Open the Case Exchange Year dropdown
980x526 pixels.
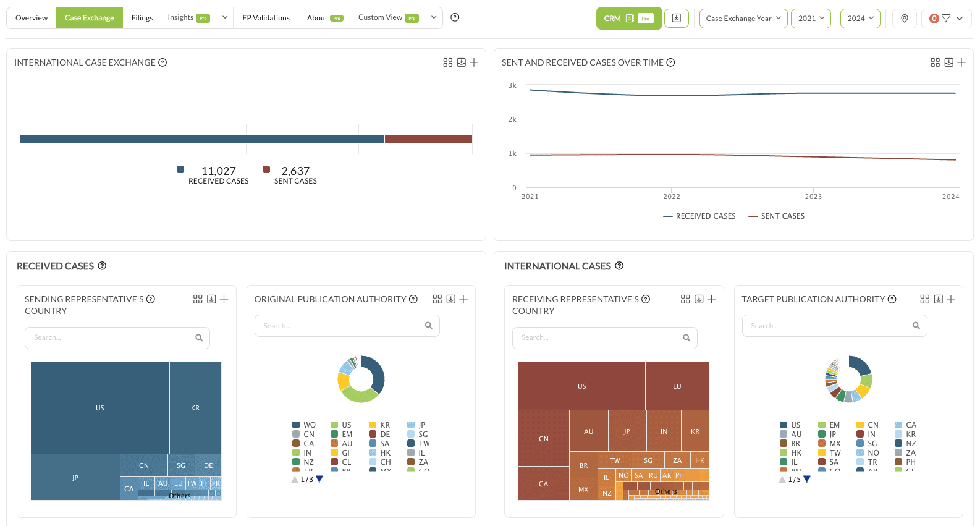(743, 19)
